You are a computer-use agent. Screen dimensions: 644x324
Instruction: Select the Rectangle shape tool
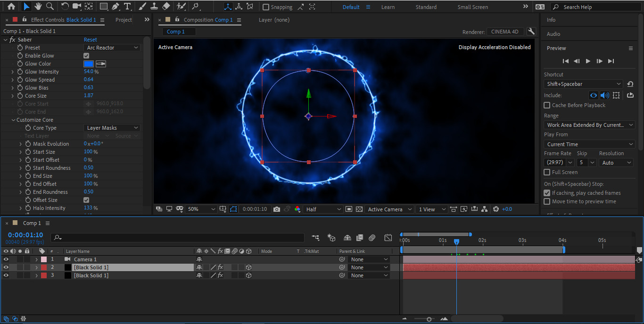[x=104, y=7]
